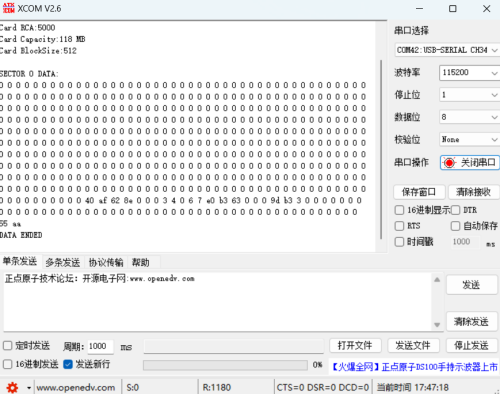Open the 115200 baud rate dropdown
This screenshot has height=394, width=500.
click(x=469, y=73)
